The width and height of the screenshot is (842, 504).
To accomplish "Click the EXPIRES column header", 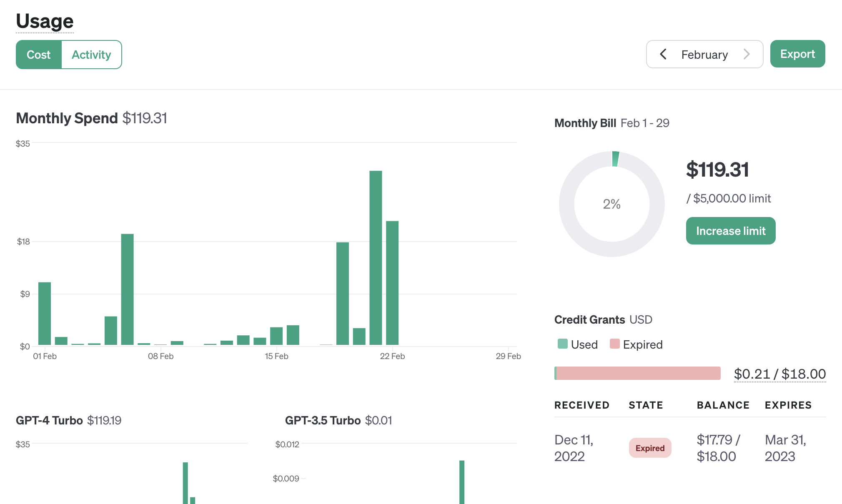I will [x=788, y=405].
